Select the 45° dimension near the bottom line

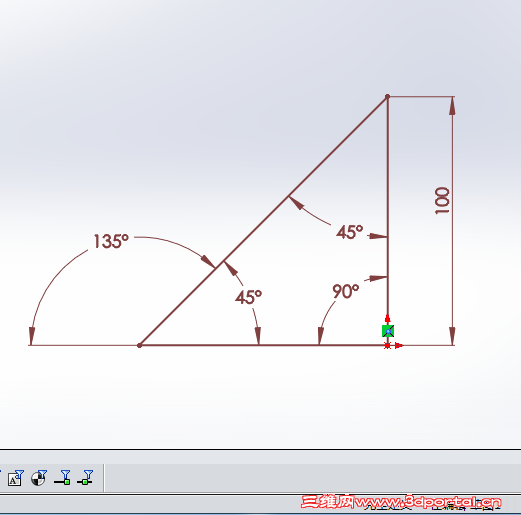(x=249, y=297)
